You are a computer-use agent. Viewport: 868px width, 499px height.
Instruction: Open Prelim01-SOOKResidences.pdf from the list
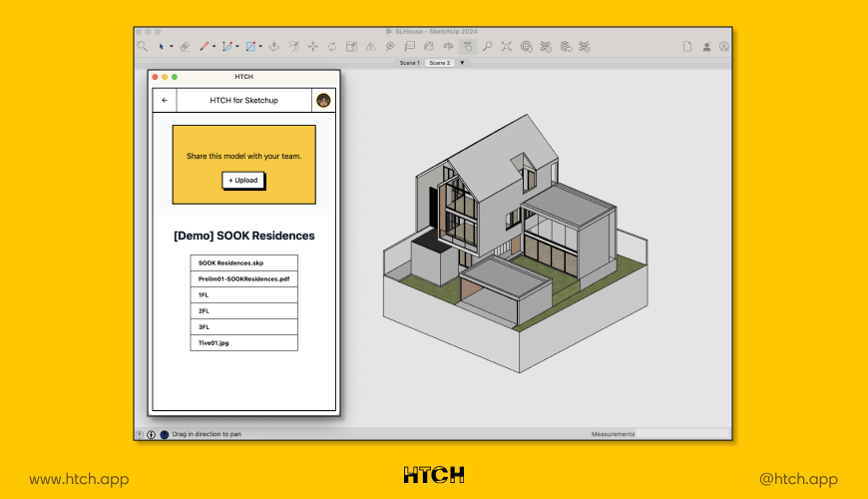click(x=243, y=278)
